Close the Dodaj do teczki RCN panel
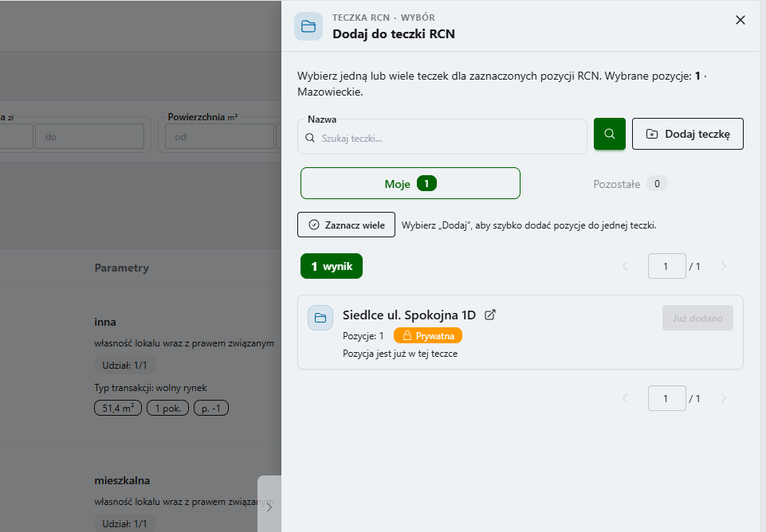 [740, 20]
